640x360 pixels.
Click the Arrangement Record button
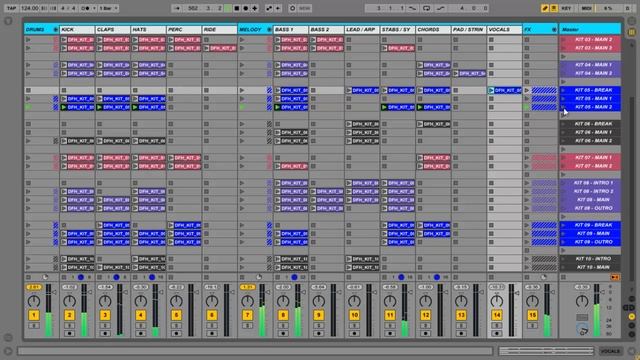tap(245, 8)
